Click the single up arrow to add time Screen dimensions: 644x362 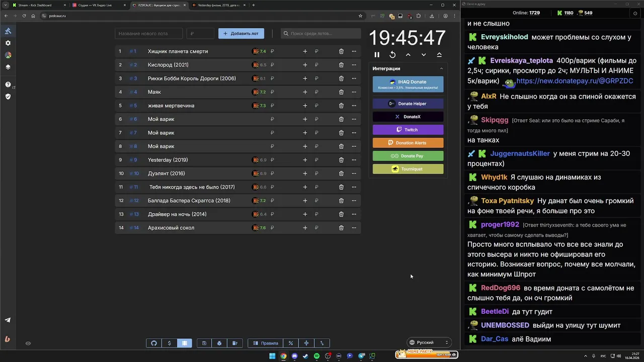408,54
